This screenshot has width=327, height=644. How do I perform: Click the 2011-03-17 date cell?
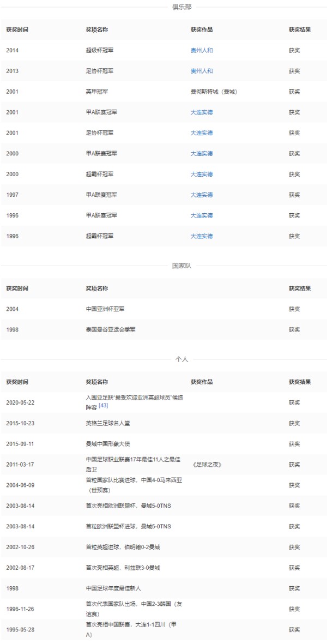(20, 465)
